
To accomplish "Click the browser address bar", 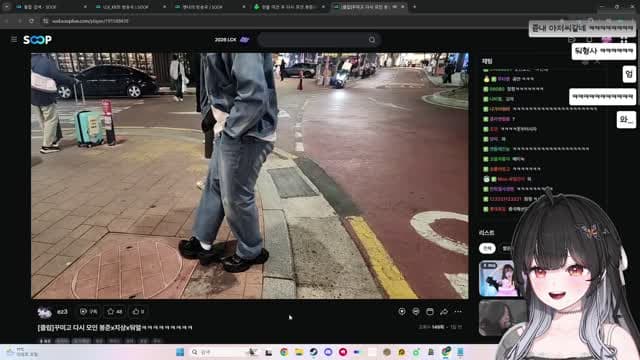I will click(x=286, y=20).
